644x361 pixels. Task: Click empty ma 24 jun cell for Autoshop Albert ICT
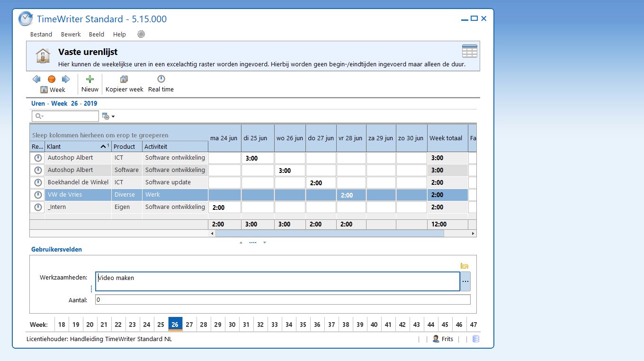click(225, 158)
